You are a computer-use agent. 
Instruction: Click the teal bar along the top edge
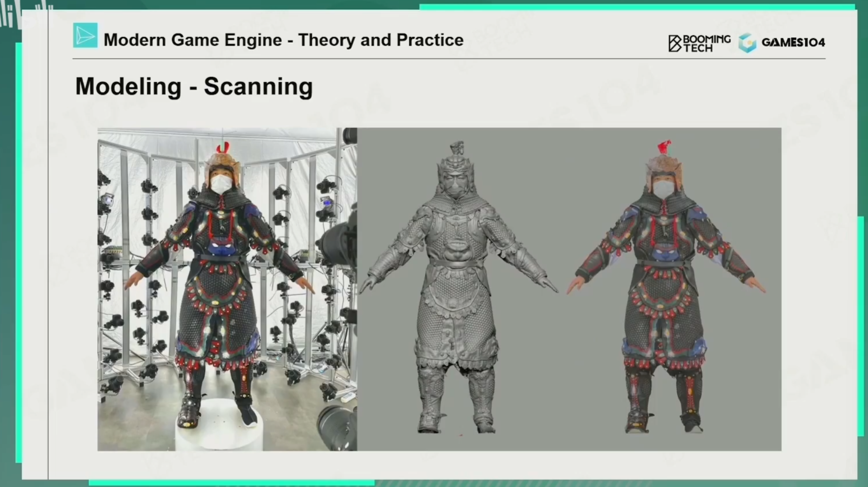pos(637,7)
